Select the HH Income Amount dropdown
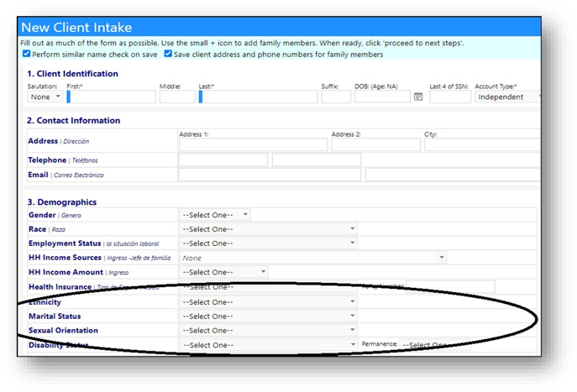The width and height of the screenshot is (577, 392). click(223, 272)
